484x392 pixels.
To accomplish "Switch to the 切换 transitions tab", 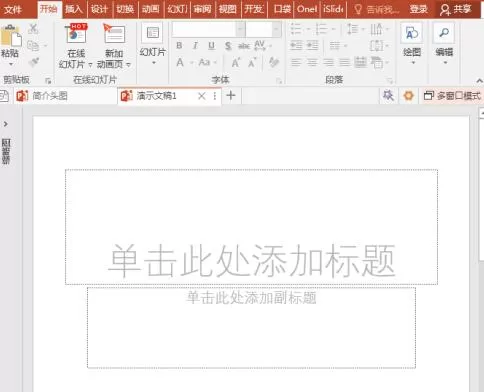I will 125,9.
